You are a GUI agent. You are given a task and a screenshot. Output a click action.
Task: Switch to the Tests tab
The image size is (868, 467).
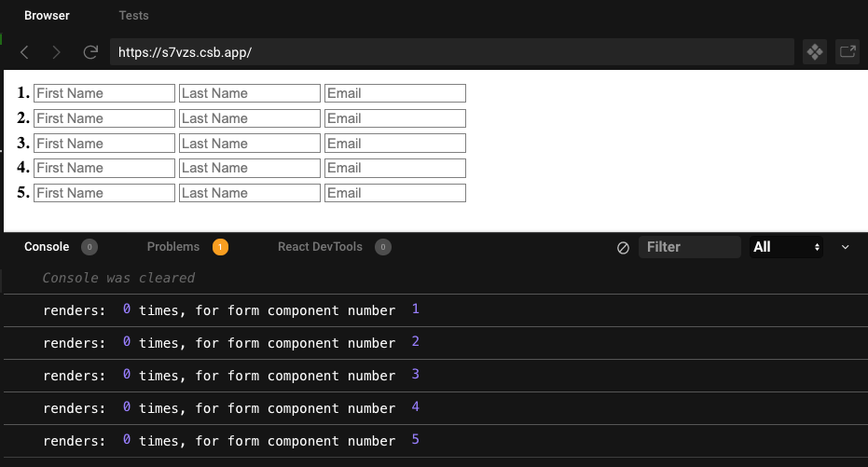click(133, 16)
